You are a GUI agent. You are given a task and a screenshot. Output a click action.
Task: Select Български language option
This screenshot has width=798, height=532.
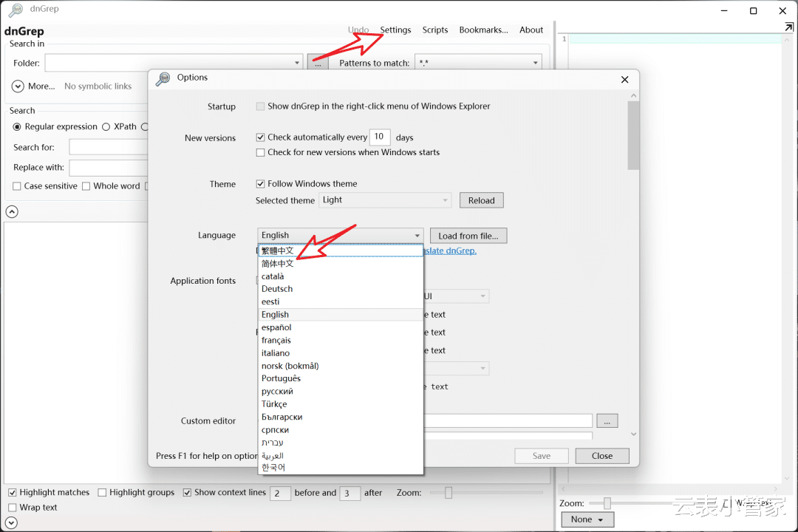click(341, 417)
